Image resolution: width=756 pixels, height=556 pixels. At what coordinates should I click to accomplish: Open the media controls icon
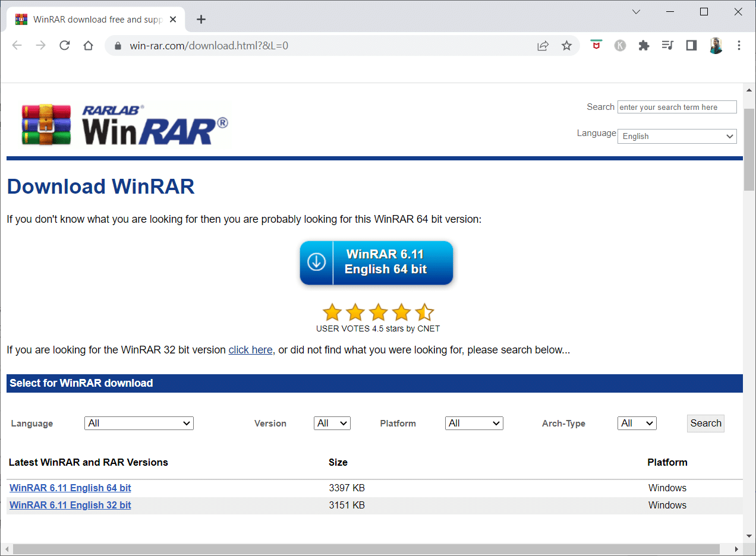[x=667, y=46]
